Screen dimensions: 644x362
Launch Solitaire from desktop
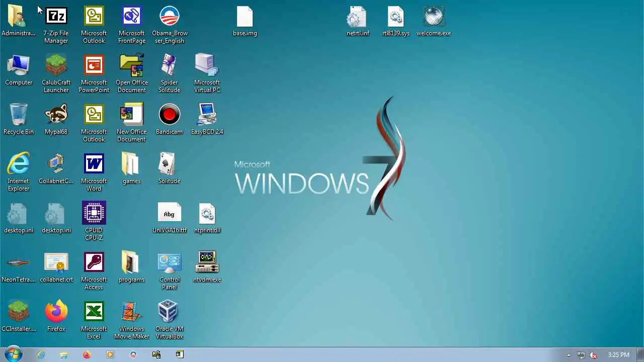[170, 169]
